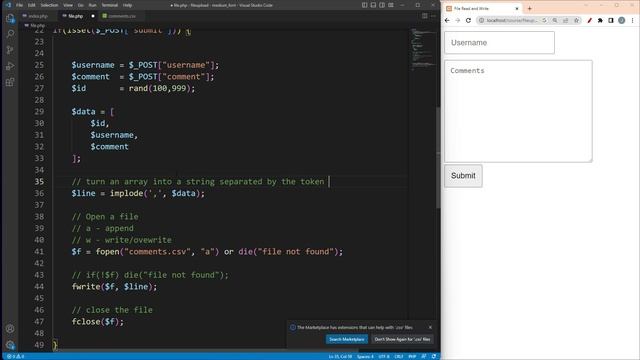
Task: Open the Customize Layout icon
Action: [x=391, y=5]
